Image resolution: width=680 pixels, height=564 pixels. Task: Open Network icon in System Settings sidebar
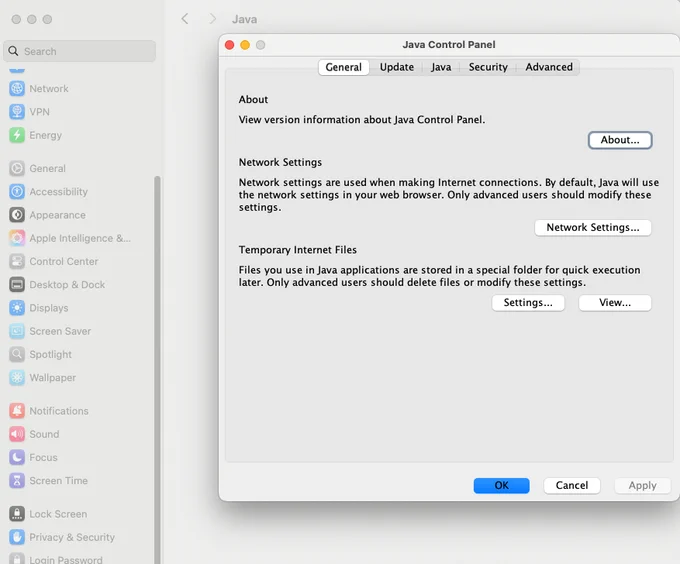tap(17, 88)
